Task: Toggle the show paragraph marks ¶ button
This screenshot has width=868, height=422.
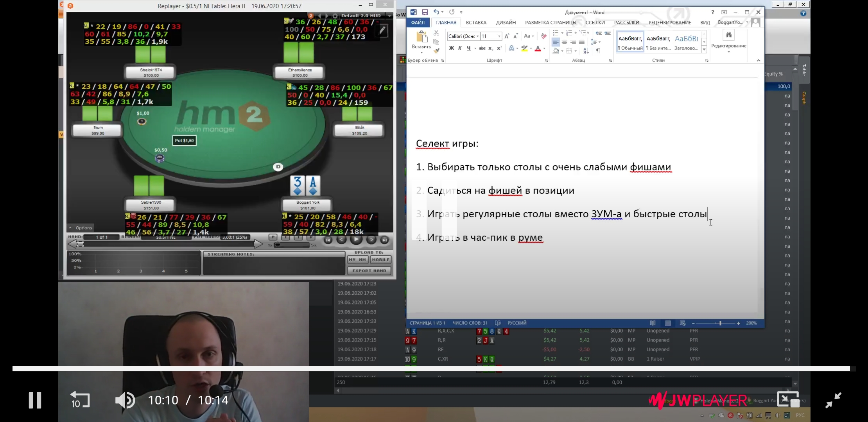Action: (598, 51)
